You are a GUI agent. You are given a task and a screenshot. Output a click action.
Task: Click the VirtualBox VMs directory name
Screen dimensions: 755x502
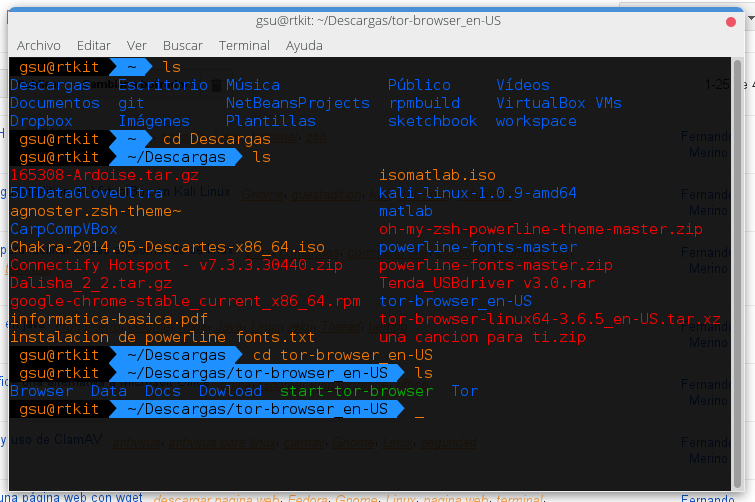point(559,103)
